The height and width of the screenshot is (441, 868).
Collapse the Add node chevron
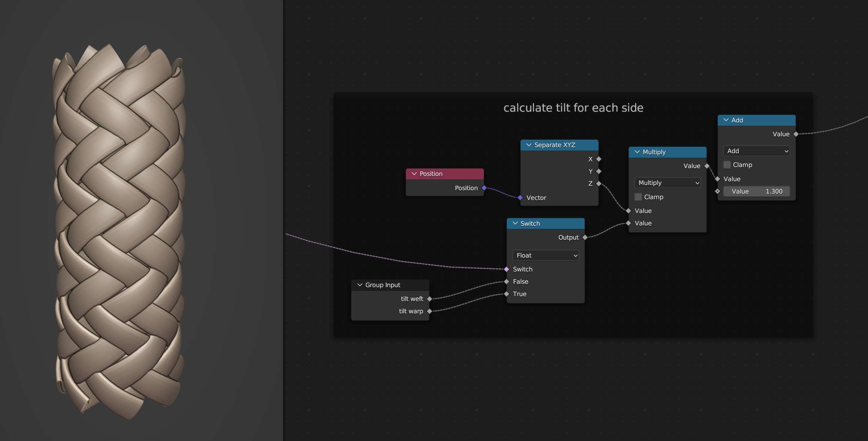coord(726,120)
